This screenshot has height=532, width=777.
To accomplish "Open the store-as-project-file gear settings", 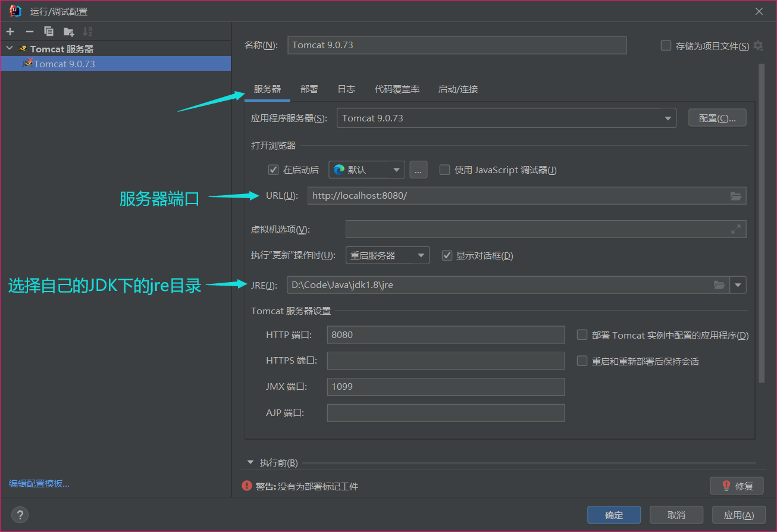I will 758,46.
